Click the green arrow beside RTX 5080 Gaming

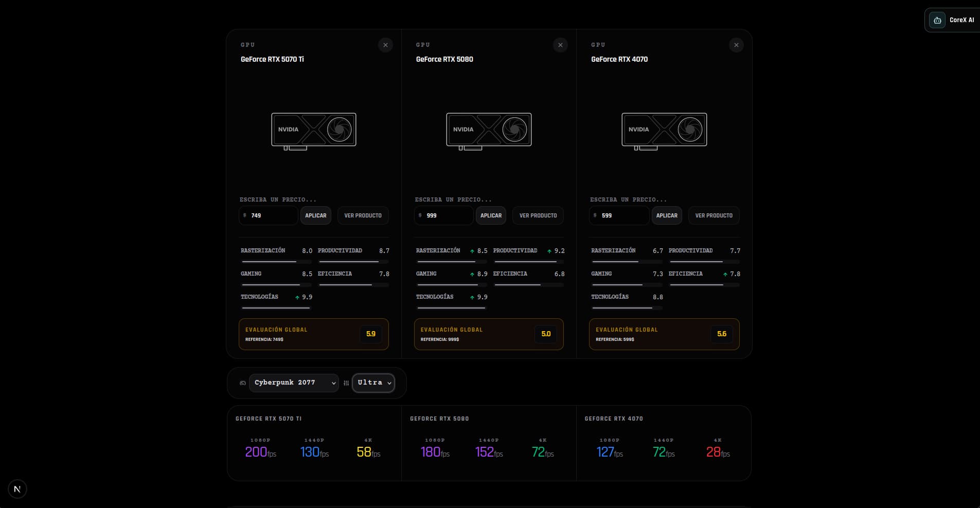472,274
